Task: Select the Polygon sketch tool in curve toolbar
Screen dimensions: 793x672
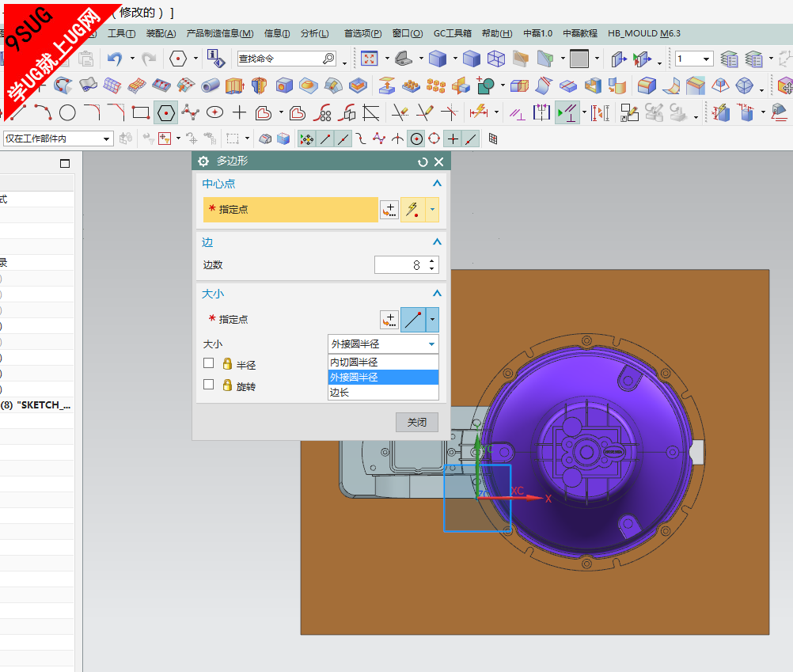Action: [x=166, y=112]
